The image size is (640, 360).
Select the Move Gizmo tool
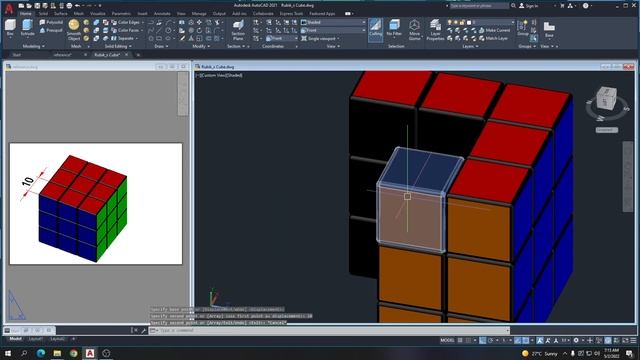point(414,30)
